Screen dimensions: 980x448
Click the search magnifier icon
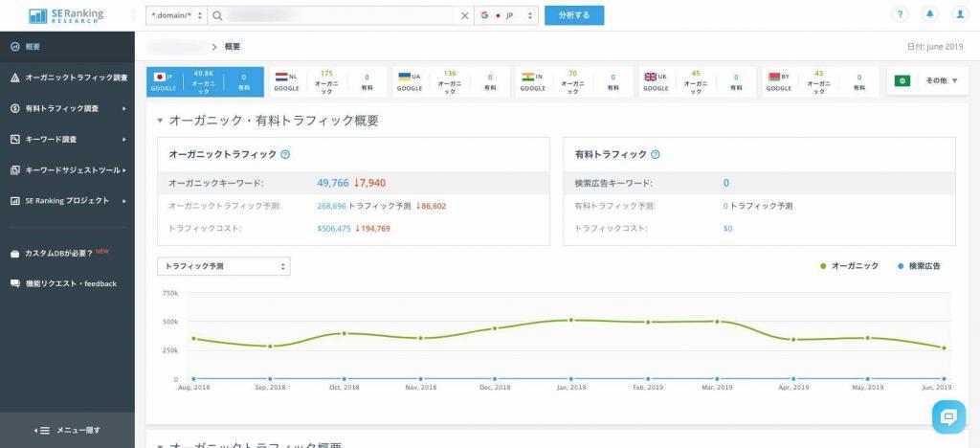coord(217,15)
